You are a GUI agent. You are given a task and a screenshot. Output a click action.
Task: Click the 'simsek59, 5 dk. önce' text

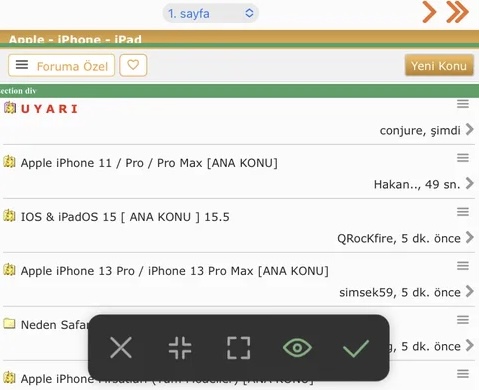400,292
